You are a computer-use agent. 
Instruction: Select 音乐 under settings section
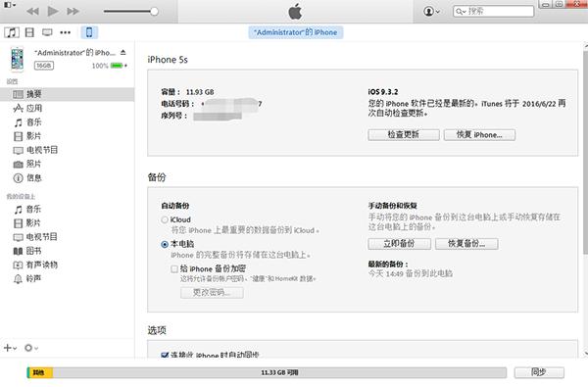point(33,122)
